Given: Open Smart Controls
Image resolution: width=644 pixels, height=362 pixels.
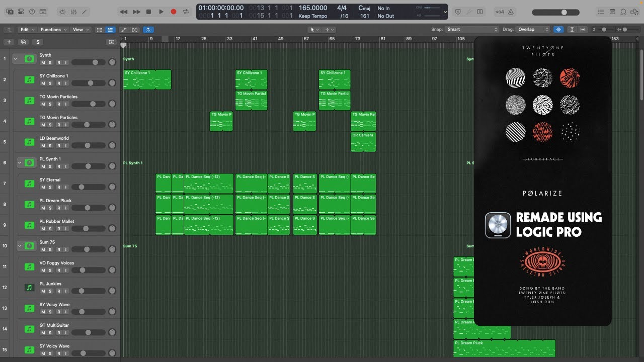Looking at the screenshot, I should pos(62,12).
